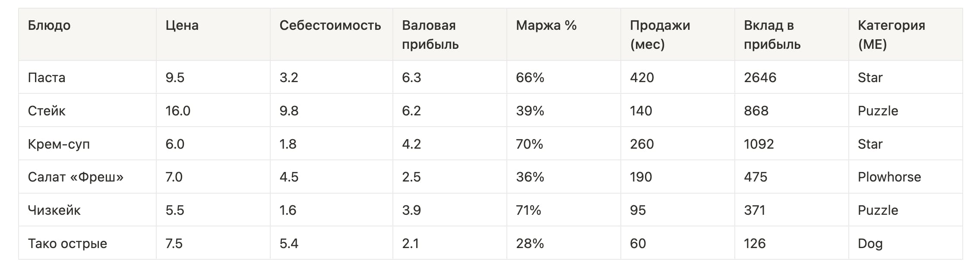Screen dimensions: 980x274
Task: Click the 71% margin cell for Чизкейк
Action: pos(528,210)
